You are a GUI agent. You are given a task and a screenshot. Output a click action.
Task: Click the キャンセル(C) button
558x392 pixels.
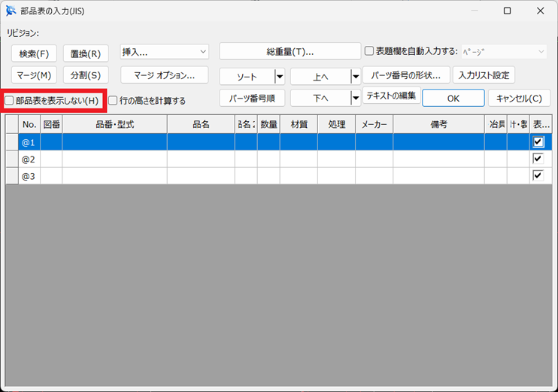[519, 98]
